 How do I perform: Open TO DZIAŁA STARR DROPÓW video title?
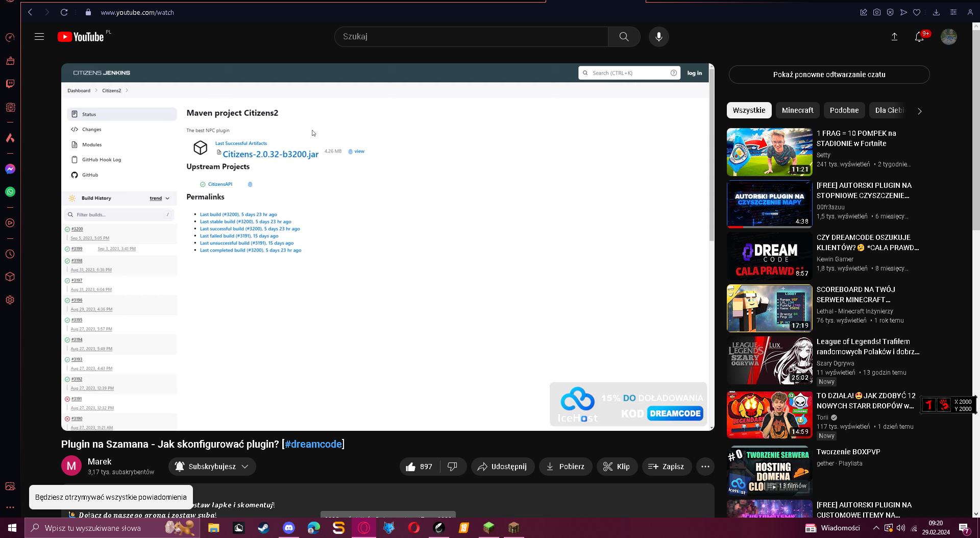click(x=866, y=401)
